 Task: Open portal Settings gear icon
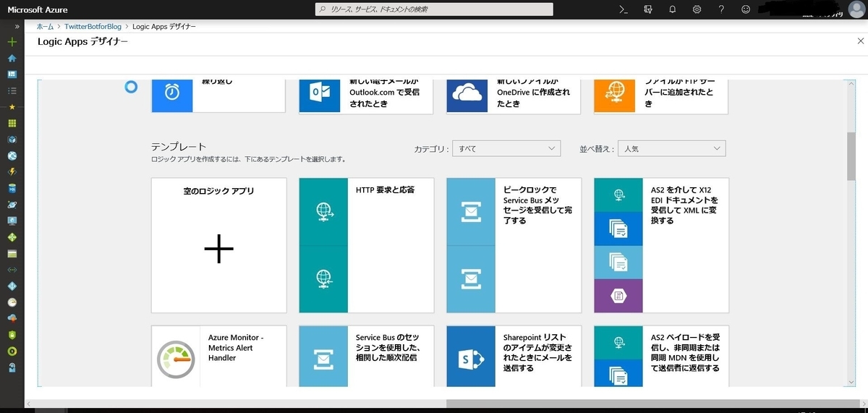(x=697, y=9)
